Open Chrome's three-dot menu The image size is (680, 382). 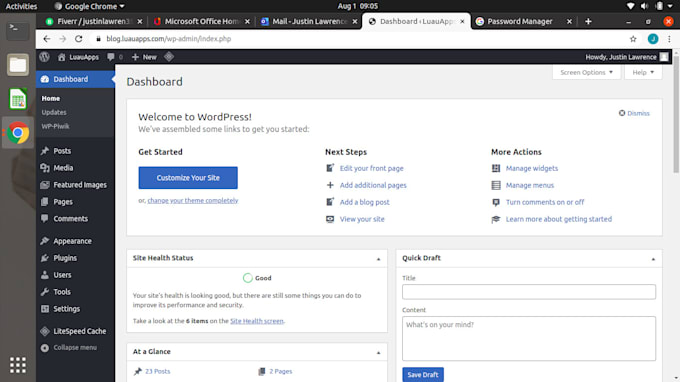click(669, 39)
